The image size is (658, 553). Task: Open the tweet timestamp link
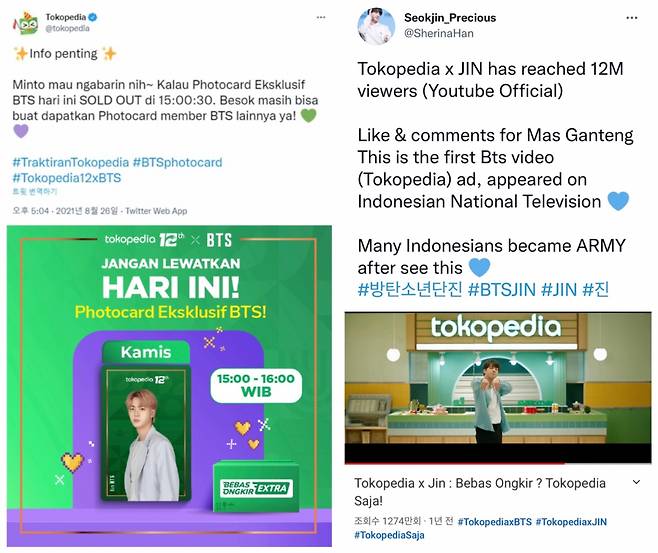point(65,211)
